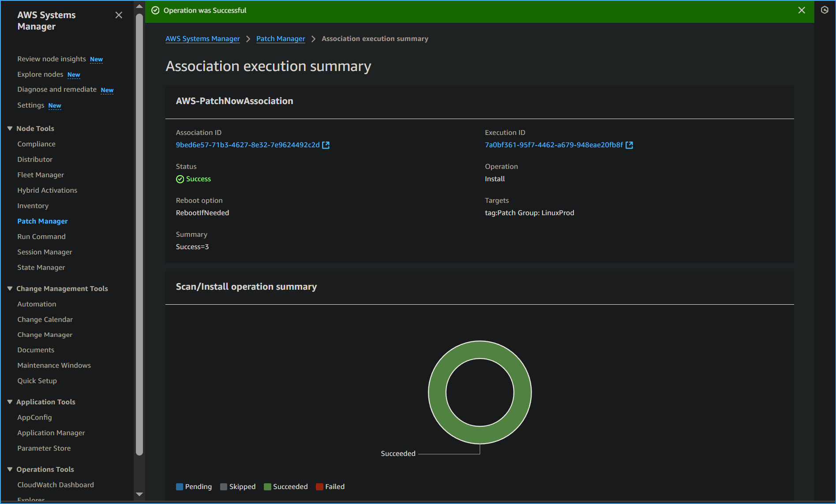The image size is (836, 504).
Task: Open Association ID external link icon
Action: (x=326, y=145)
